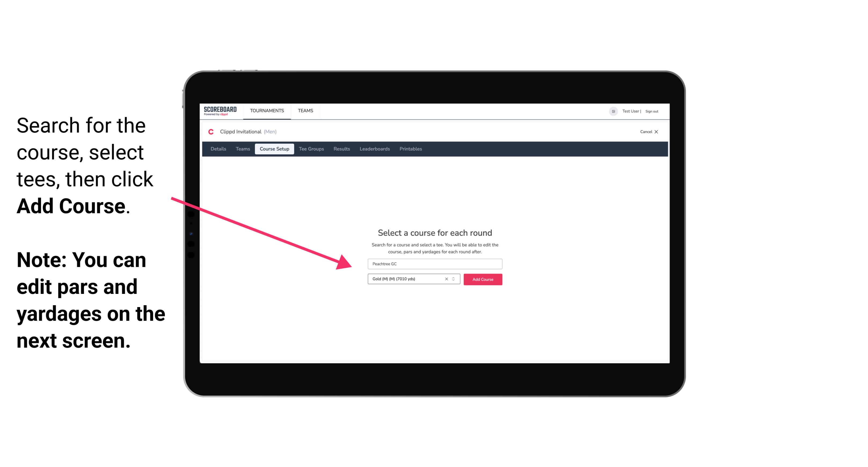Click the course search input field
Image resolution: width=868 pixels, height=467 pixels.
(x=435, y=263)
